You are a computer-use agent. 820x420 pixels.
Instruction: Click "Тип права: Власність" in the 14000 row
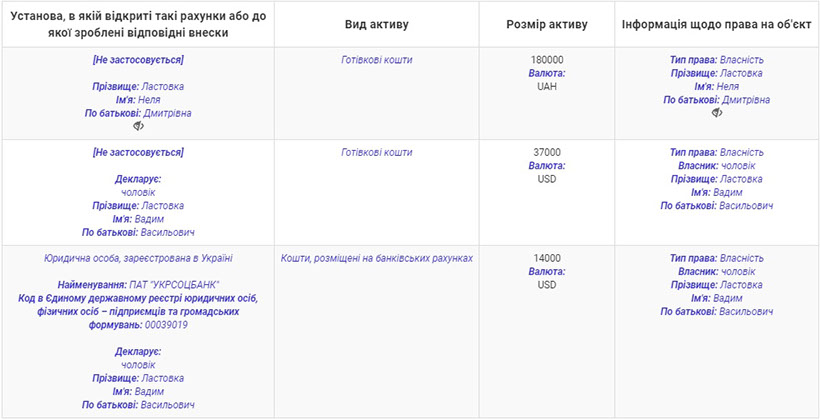pyautogui.click(x=716, y=258)
